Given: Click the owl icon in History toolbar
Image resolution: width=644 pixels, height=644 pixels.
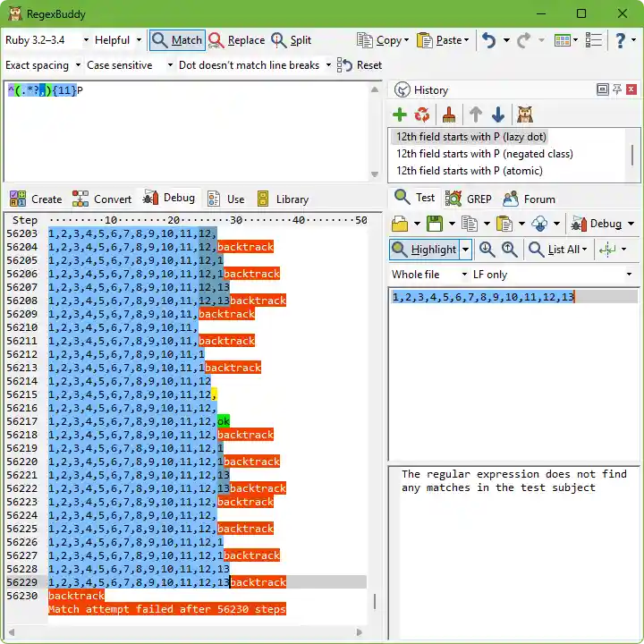Looking at the screenshot, I should coord(525,114).
